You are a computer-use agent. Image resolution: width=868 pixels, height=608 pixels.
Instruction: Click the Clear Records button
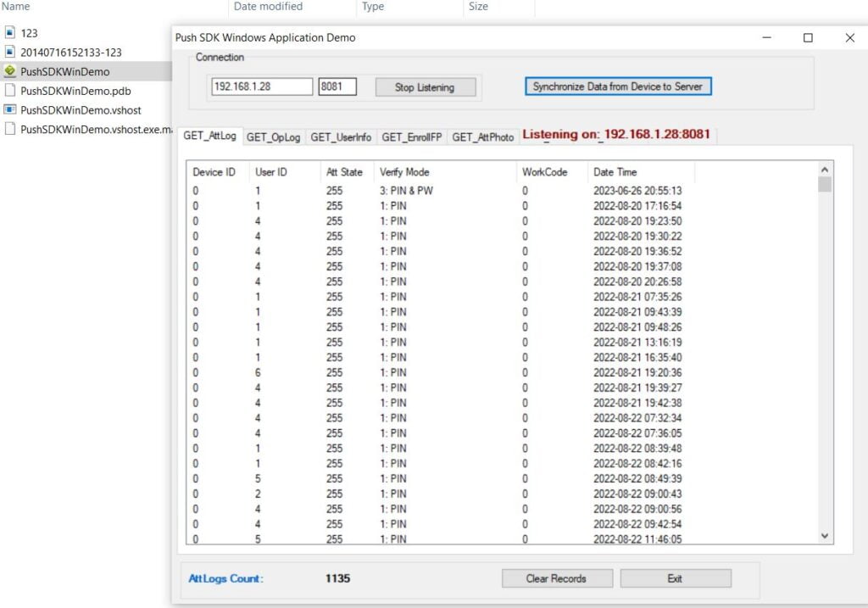click(x=556, y=578)
